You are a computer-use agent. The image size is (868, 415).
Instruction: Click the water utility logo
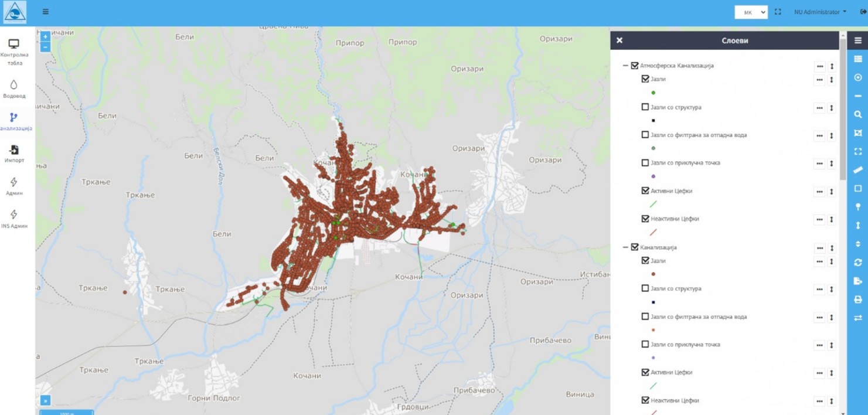[15, 12]
